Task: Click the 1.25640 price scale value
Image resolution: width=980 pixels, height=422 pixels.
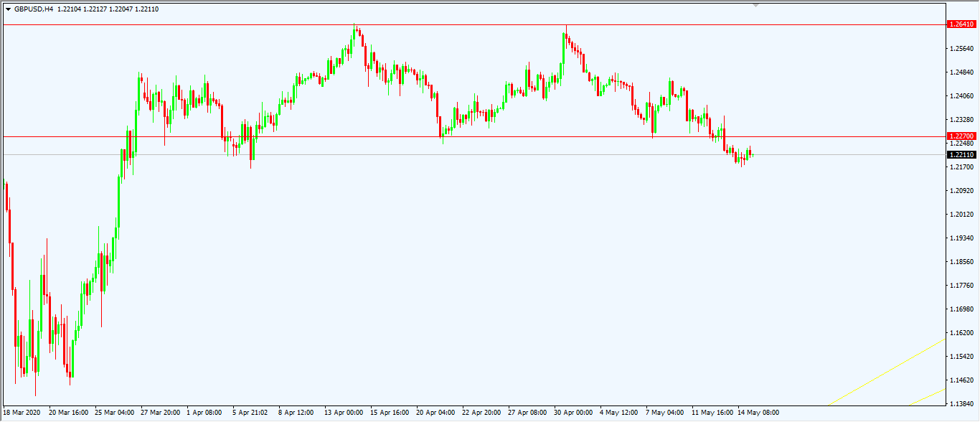Action: [x=961, y=49]
